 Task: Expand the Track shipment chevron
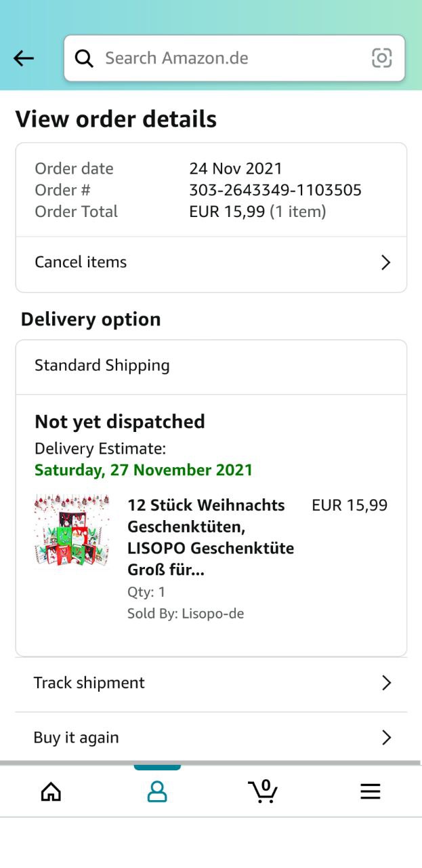click(x=386, y=683)
